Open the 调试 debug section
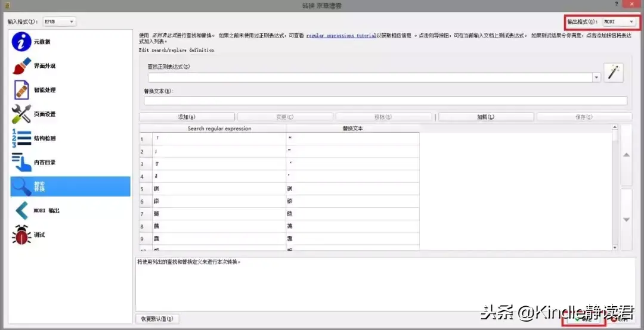 (x=70, y=235)
